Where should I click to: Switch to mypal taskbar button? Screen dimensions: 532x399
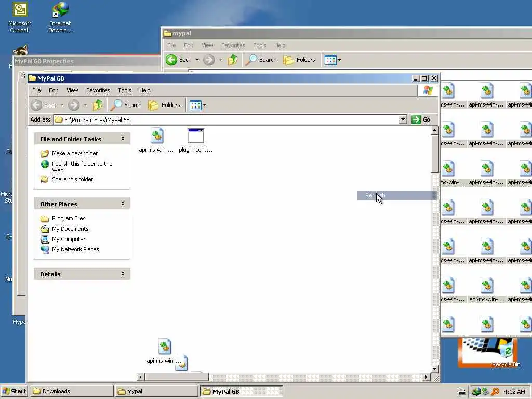click(x=156, y=391)
